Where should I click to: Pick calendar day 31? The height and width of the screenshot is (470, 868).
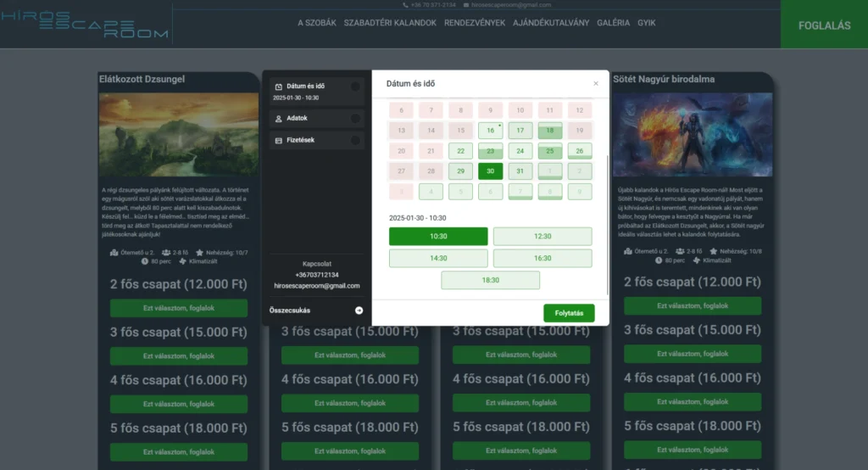520,171
